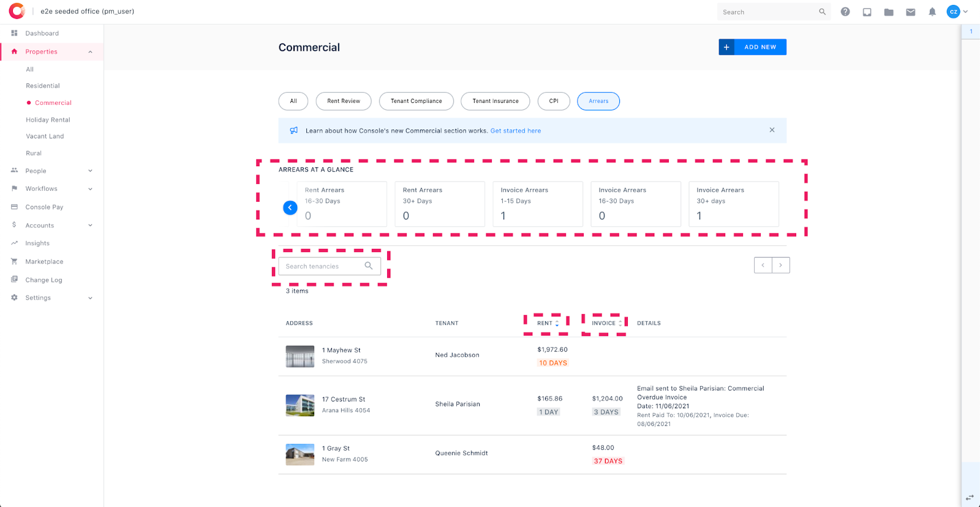Select the Rent Review filter tab
The height and width of the screenshot is (507, 980).
tap(344, 101)
